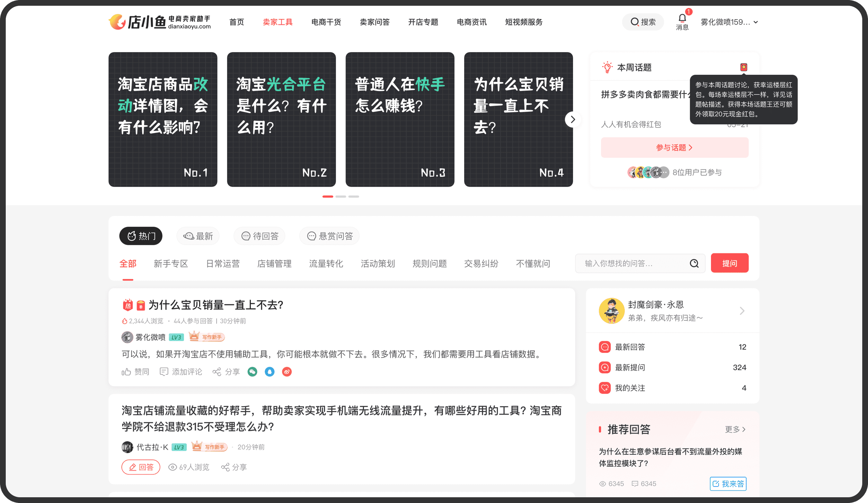
Task: Expand the 雾化微喷159… account dropdown
Action: pos(729,22)
